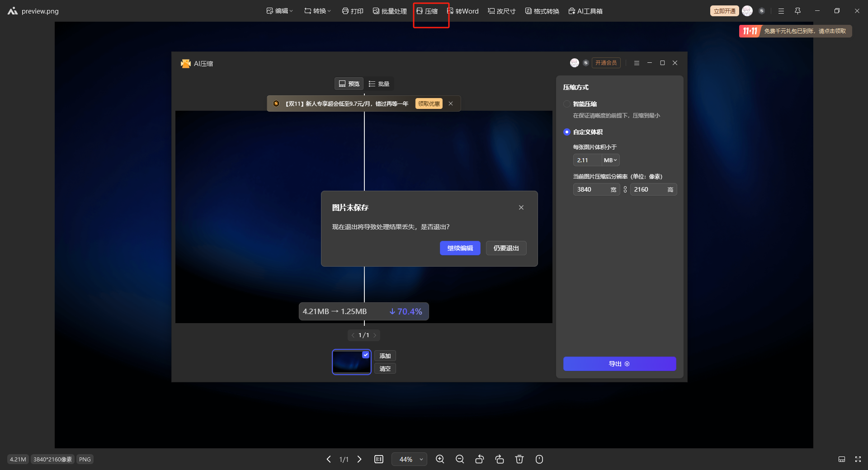Screen dimensions: 868x470
Task: Click the 1:1 actual size icon
Action: click(x=379, y=459)
